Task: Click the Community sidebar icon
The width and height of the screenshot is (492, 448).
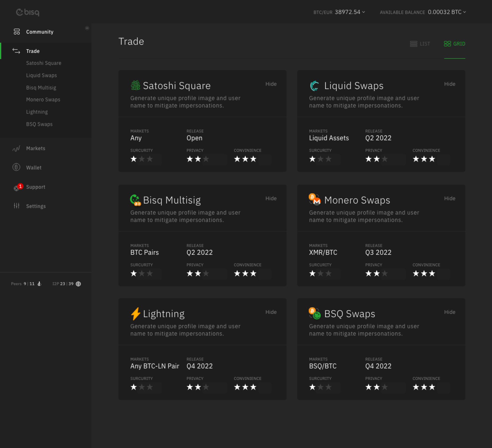Action: (17, 32)
